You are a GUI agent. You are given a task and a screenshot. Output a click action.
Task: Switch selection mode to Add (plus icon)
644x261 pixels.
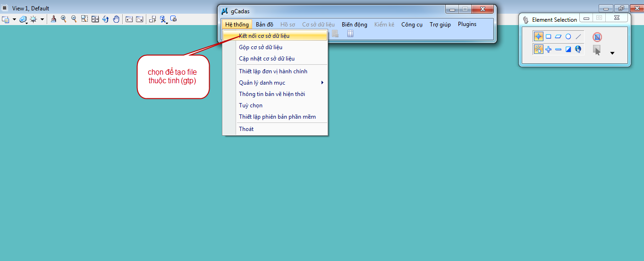[x=549, y=49]
